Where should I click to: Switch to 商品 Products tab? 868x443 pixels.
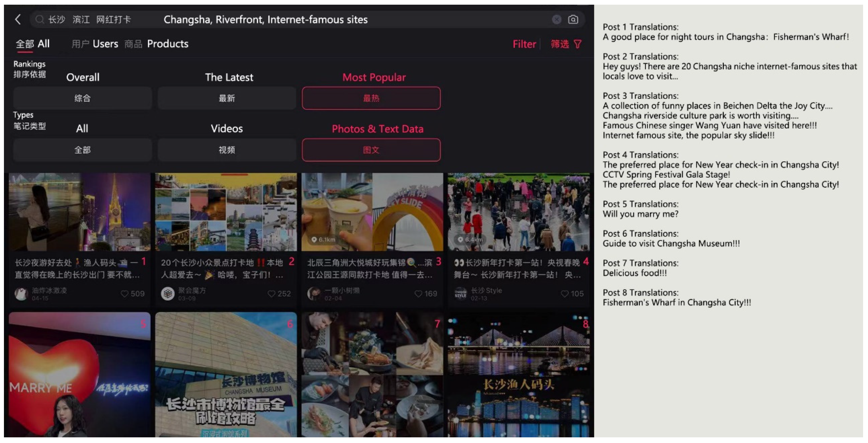(x=133, y=44)
